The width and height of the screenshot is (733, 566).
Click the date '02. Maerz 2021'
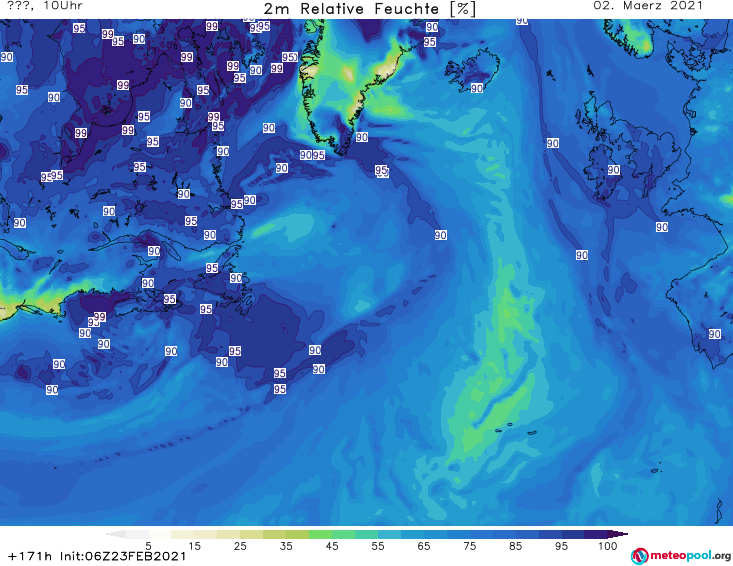[648, 6]
